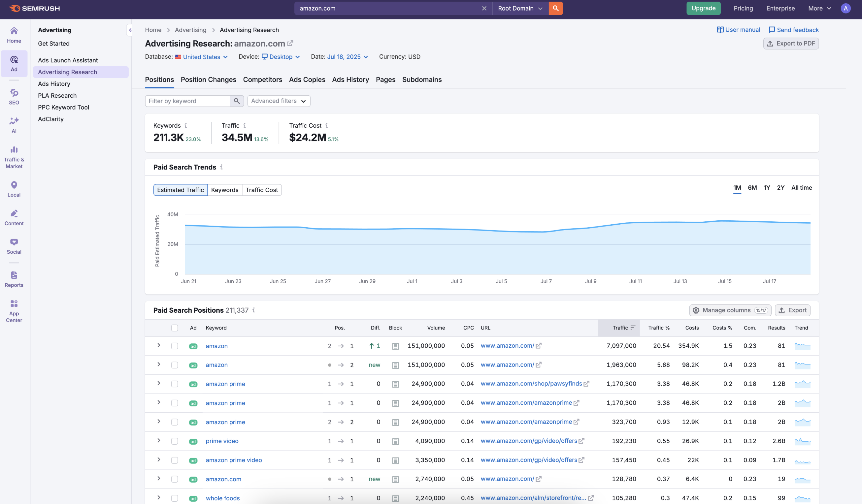Open the Social toolkit icon
Screen dimensions: 862x504
pyautogui.click(x=14, y=246)
